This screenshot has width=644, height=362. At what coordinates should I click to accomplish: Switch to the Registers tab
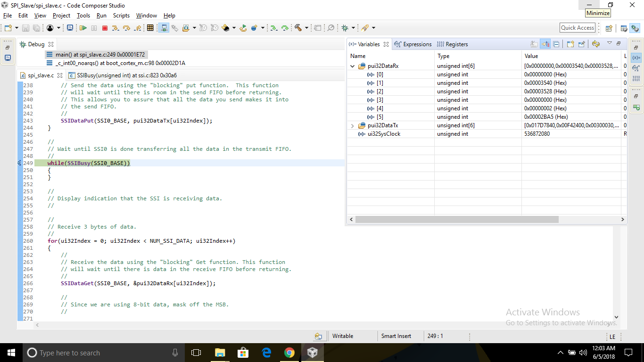[x=453, y=44]
